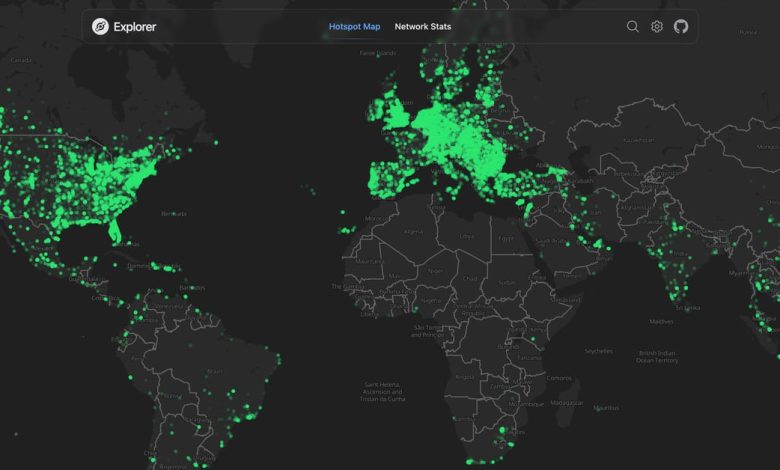Viewport: 780px width, 470px height.
Task: Open the GitHub repository icon
Action: (681, 27)
